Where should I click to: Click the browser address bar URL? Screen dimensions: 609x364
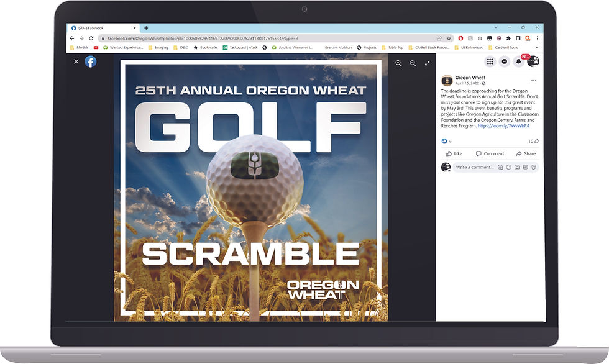(x=203, y=39)
